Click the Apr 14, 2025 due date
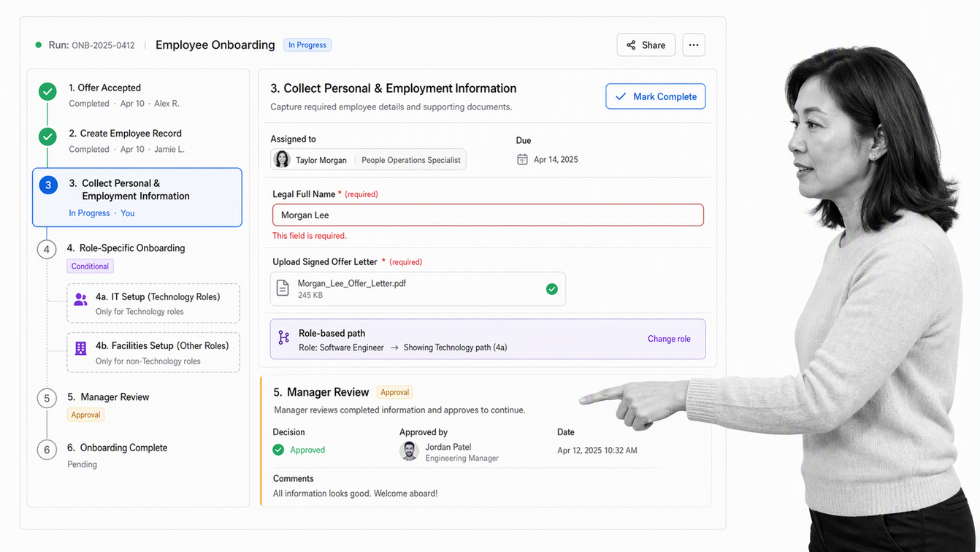Image resolution: width=980 pixels, height=552 pixels. pyautogui.click(x=556, y=160)
